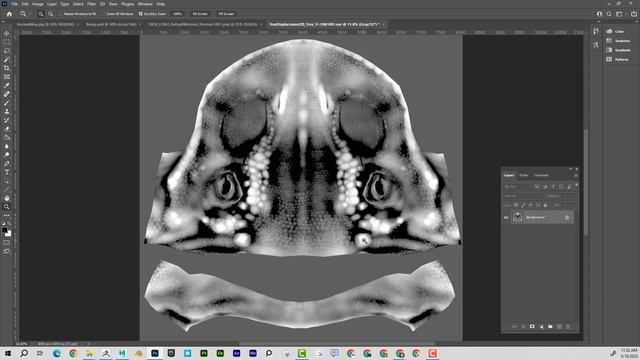Toggle Resize Windows to Fit checkbox

pos(61,14)
